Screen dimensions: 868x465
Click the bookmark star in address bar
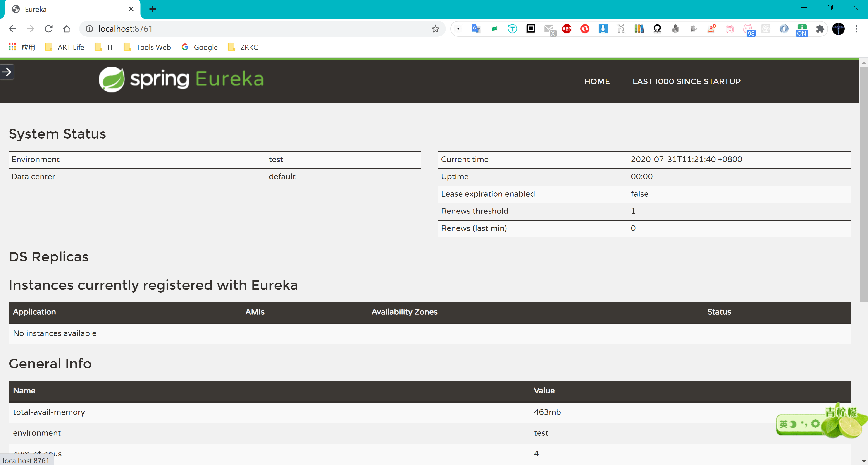click(435, 29)
